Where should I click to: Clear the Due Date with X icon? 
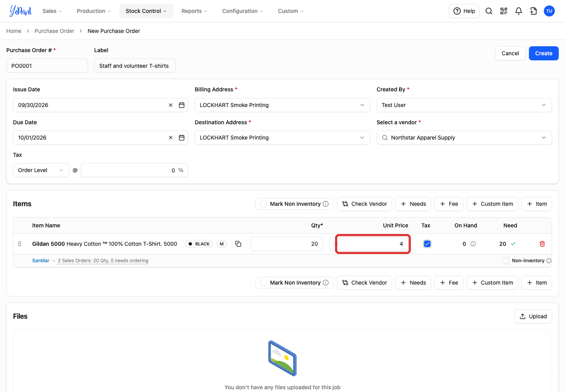click(x=171, y=138)
